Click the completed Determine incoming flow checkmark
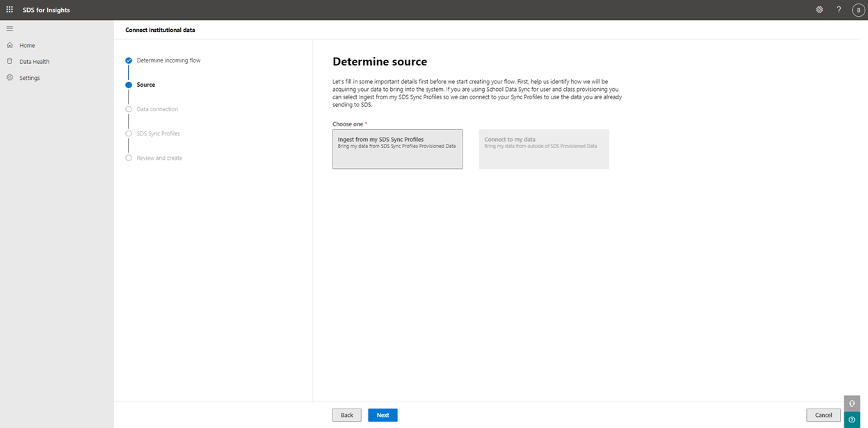Viewport: 868px width, 428px height. [129, 60]
